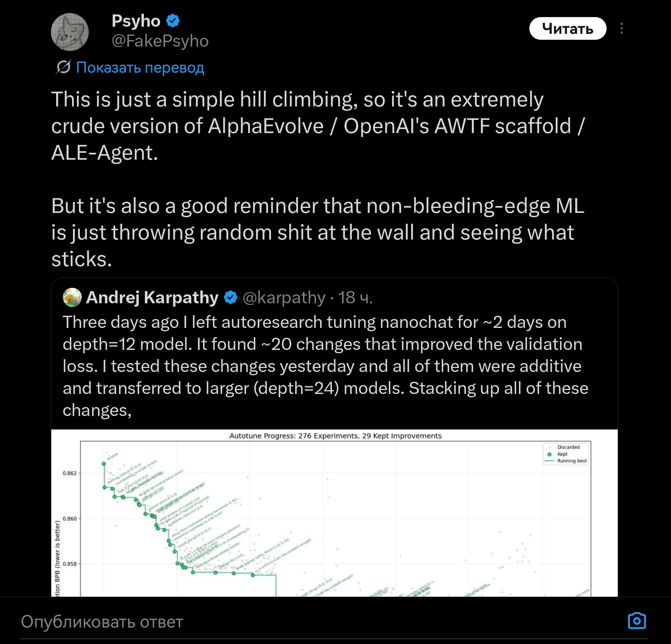Click the baseline point on the chart
Image resolution: width=671 pixels, height=644 pixels.
click(x=104, y=464)
